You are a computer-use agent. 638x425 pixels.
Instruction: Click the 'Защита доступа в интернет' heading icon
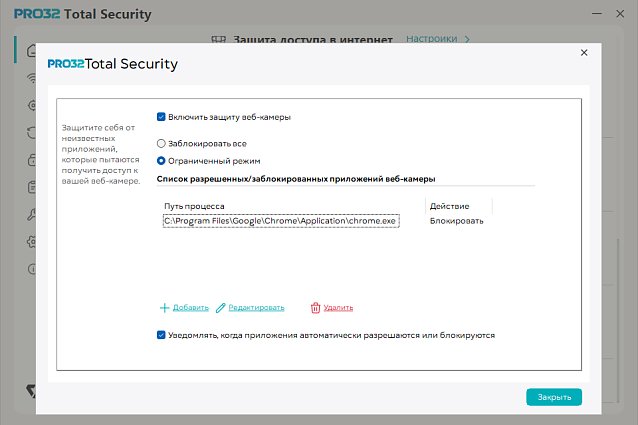coord(218,39)
